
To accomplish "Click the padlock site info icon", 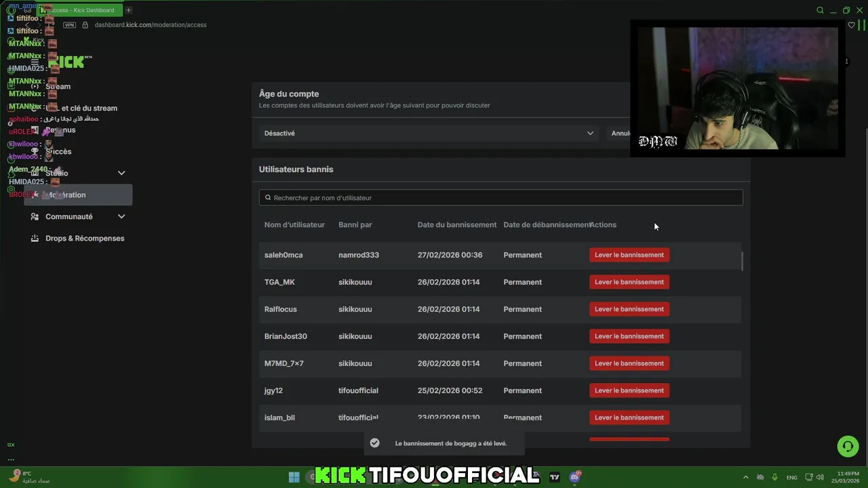I will pyautogui.click(x=85, y=25).
